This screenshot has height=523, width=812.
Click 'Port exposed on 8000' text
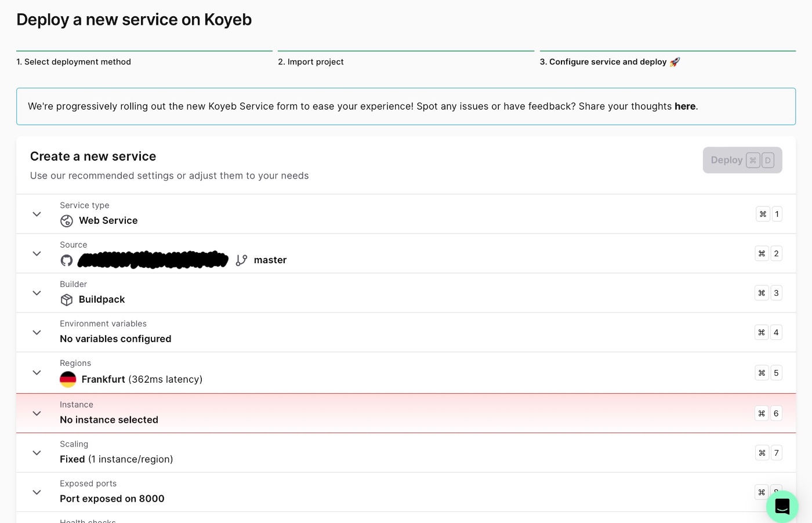pos(112,499)
